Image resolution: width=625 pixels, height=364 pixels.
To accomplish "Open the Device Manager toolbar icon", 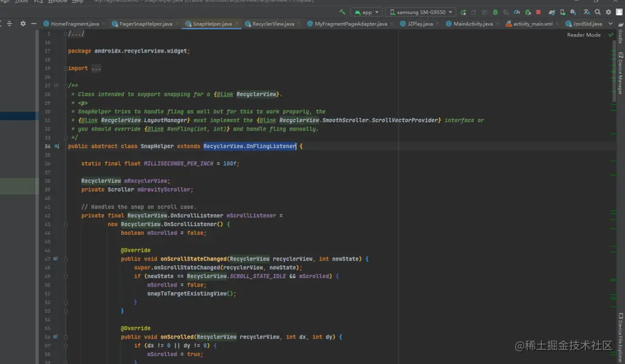I will click(x=562, y=12).
